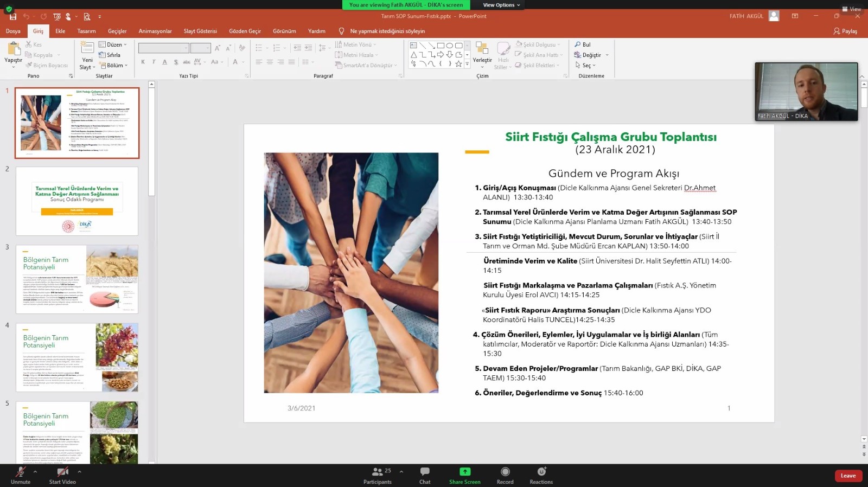Click the main slide editor vertical scrollbar
Viewport: 868px width, 487px height.
pos(864,98)
